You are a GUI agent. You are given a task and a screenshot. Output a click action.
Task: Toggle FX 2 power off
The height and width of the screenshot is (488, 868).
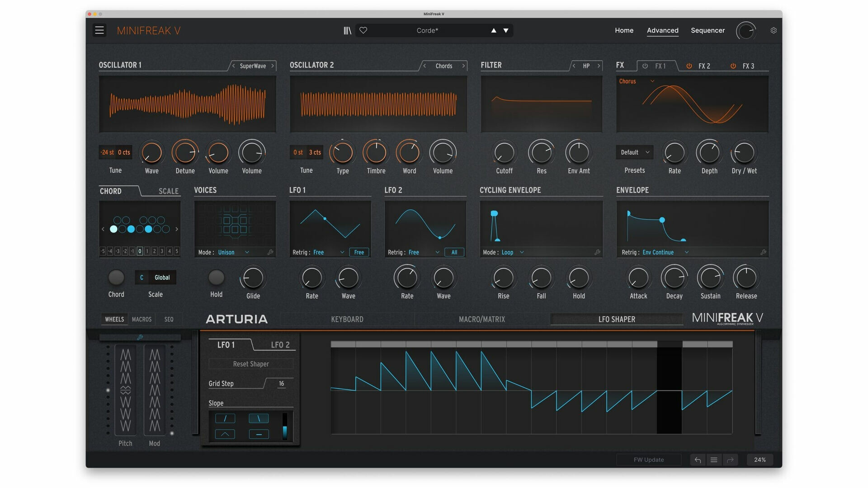tap(689, 66)
